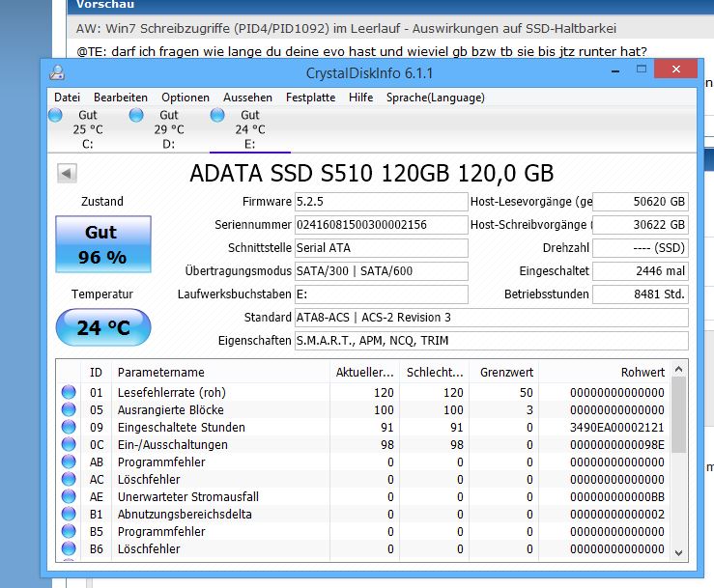Image resolution: width=714 pixels, height=588 pixels.
Task: Click raw value 0000000000098E
Action: [x=617, y=445]
